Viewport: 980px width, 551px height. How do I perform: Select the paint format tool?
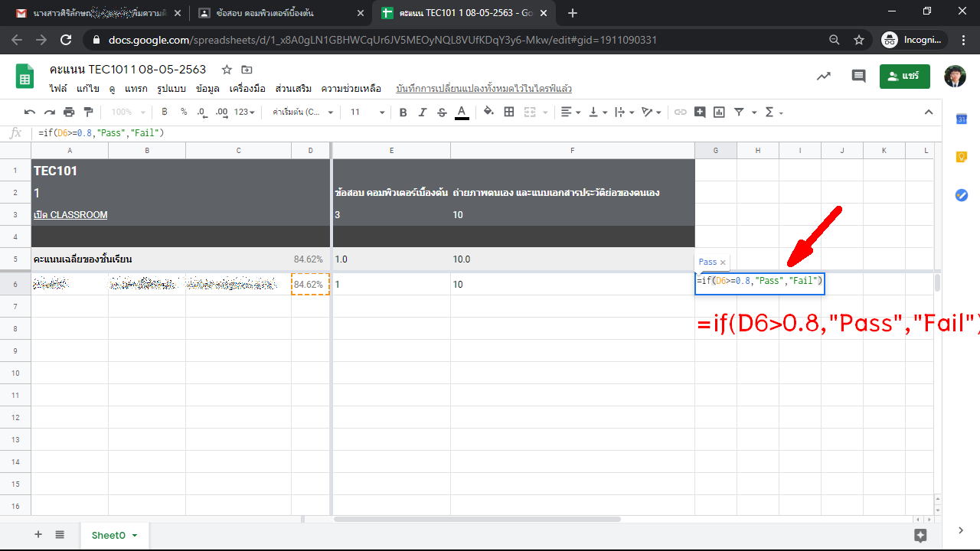coord(88,112)
